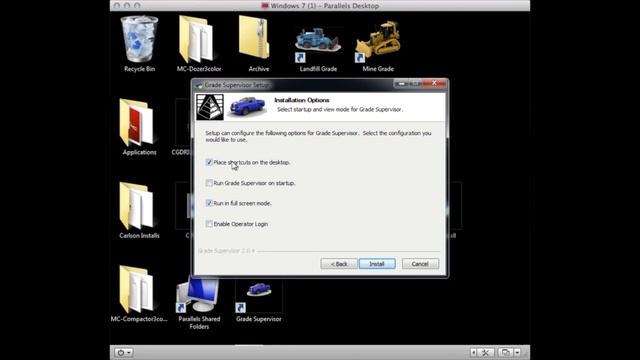
Task: Click the pyramid logo in setup header
Action: [210, 107]
